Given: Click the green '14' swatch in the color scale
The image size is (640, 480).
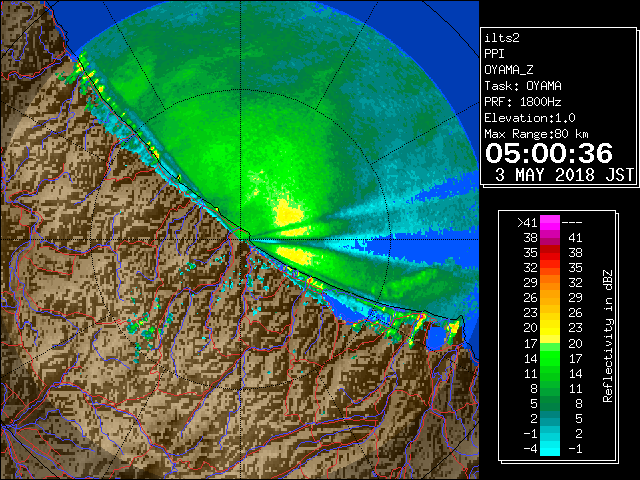Looking at the screenshot, I should click(550, 358).
